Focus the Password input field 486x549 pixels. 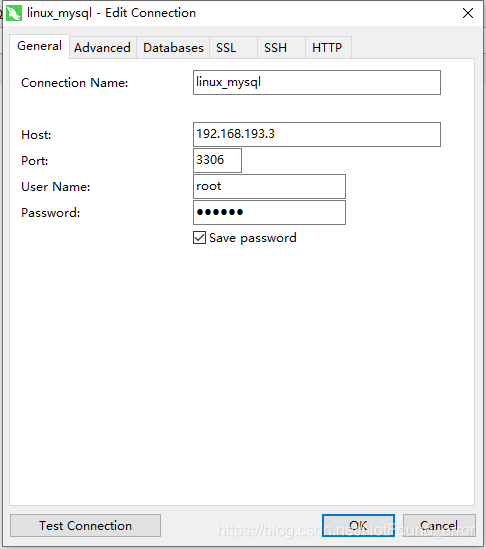point(269,213)
